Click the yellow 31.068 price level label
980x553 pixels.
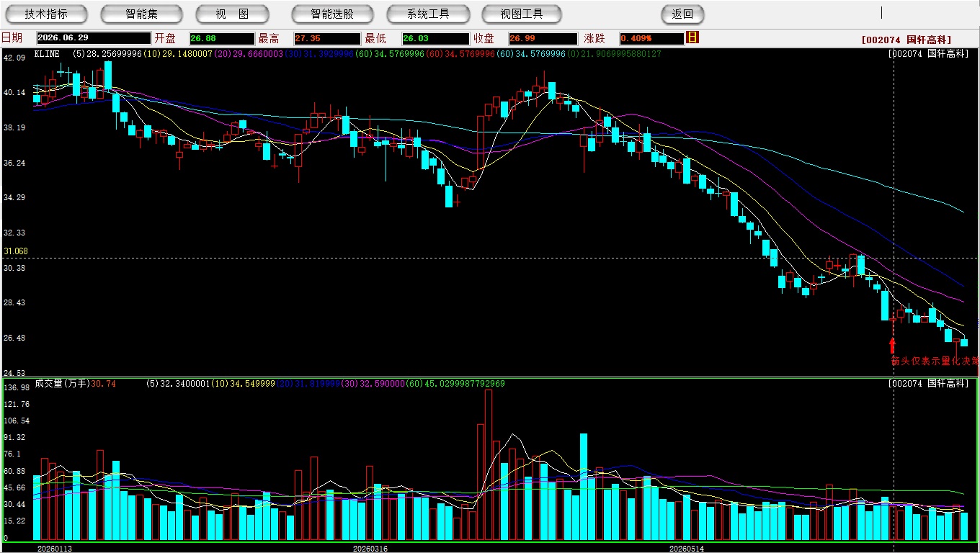pos(16,251)
